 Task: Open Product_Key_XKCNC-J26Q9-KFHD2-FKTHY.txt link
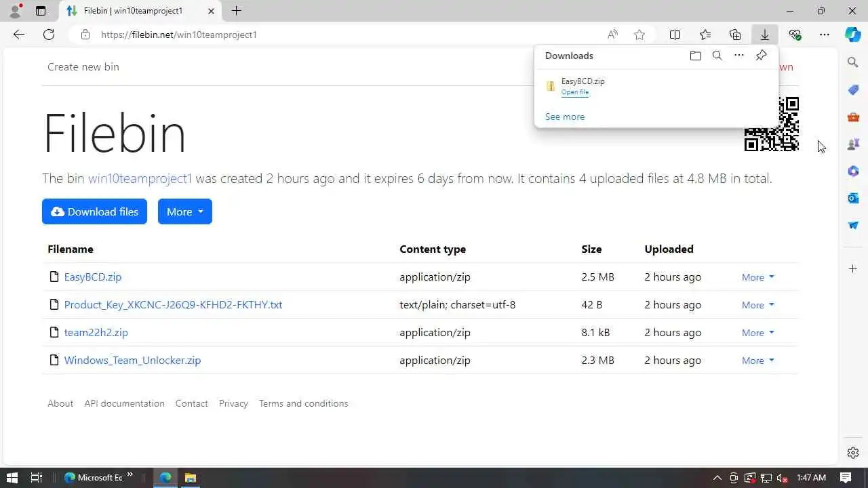173,304
